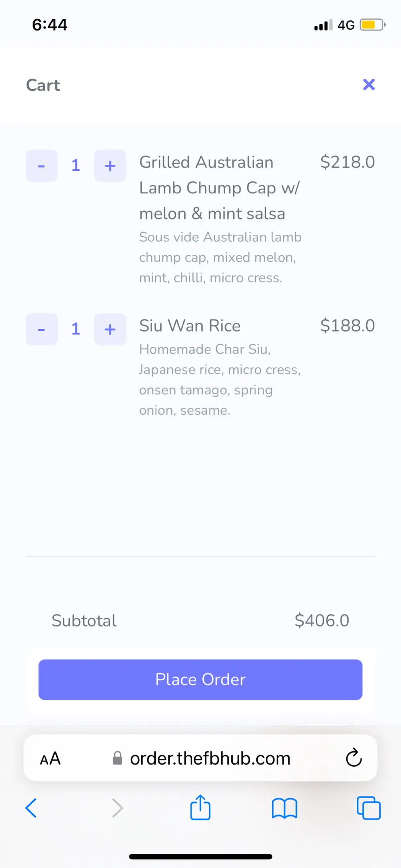The width and height of the screenshot is (401, 868).
Task: Increase Siu Wan Rice quantity
Action: click(110, 330)
